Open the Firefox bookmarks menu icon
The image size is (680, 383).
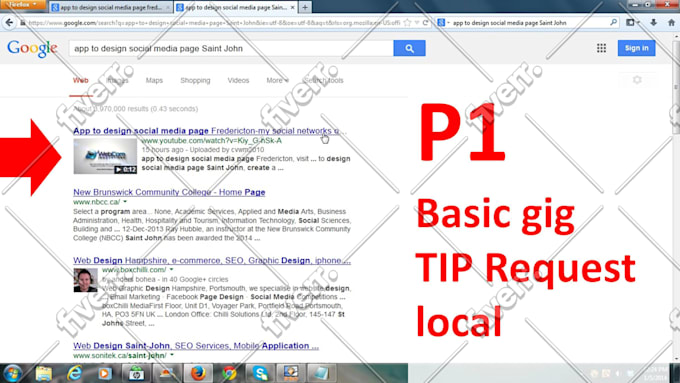click(632, 22)
